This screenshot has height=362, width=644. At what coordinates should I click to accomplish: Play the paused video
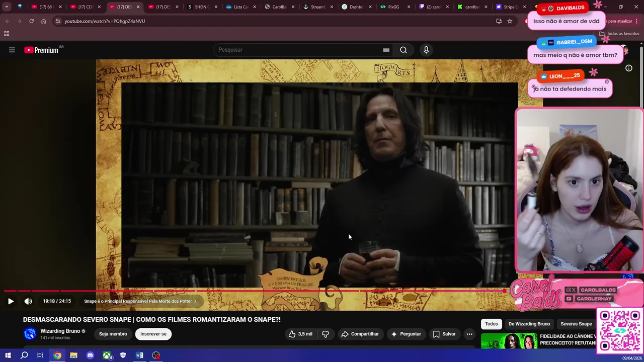coord(11,301)
